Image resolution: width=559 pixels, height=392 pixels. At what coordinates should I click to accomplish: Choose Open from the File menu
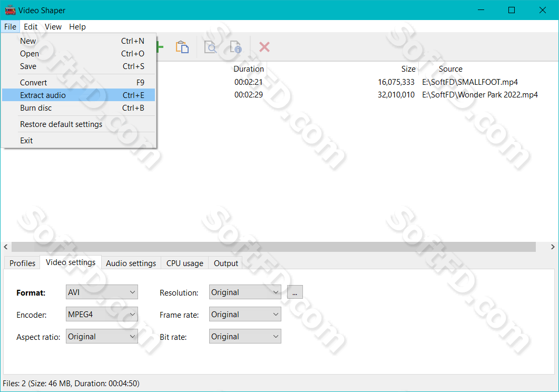pyautogui.click(x=79, y=53)
